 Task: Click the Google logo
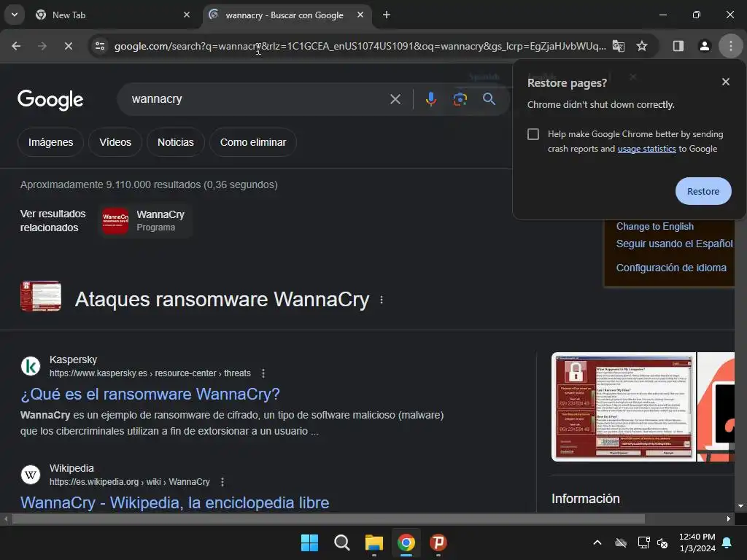pyautogui.click(x=50, y=99)
